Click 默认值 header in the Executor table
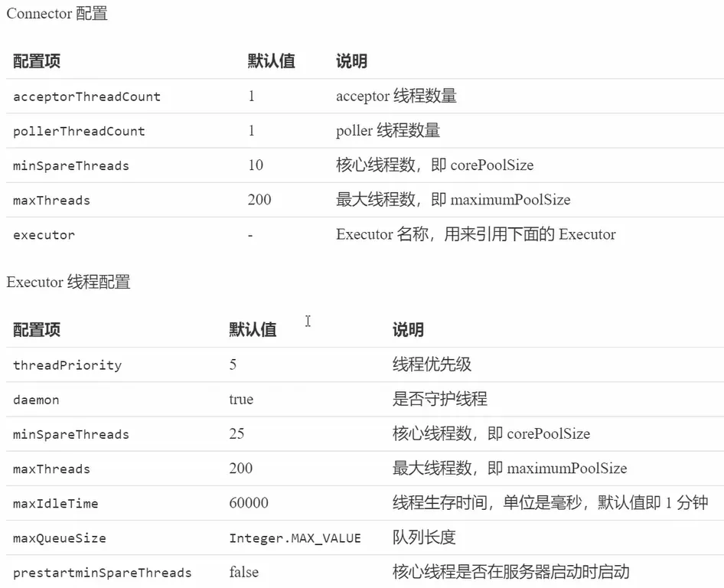Screen dimensions: 724x588 253,329
